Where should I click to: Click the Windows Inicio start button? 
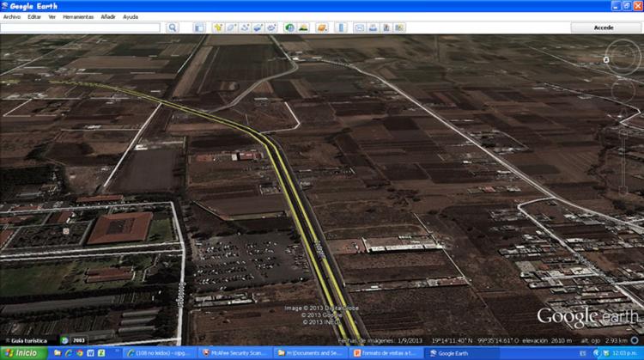(23, 353)
